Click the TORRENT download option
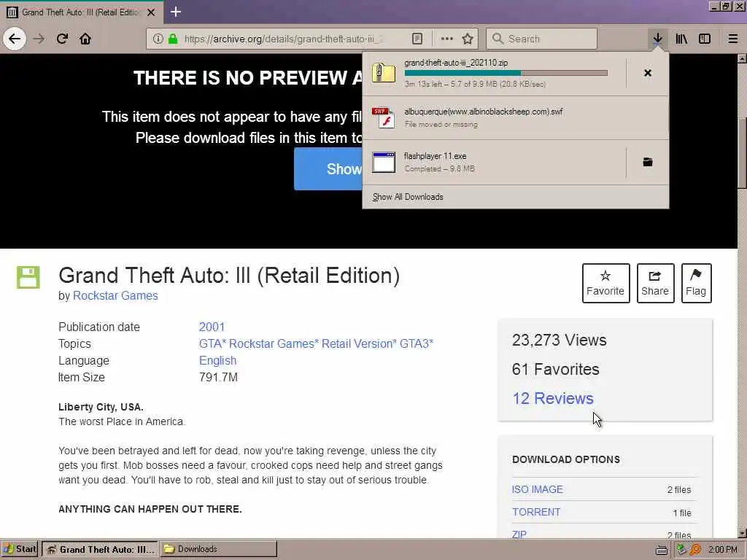Screen dimensions: 747x560 pos(536,513)
